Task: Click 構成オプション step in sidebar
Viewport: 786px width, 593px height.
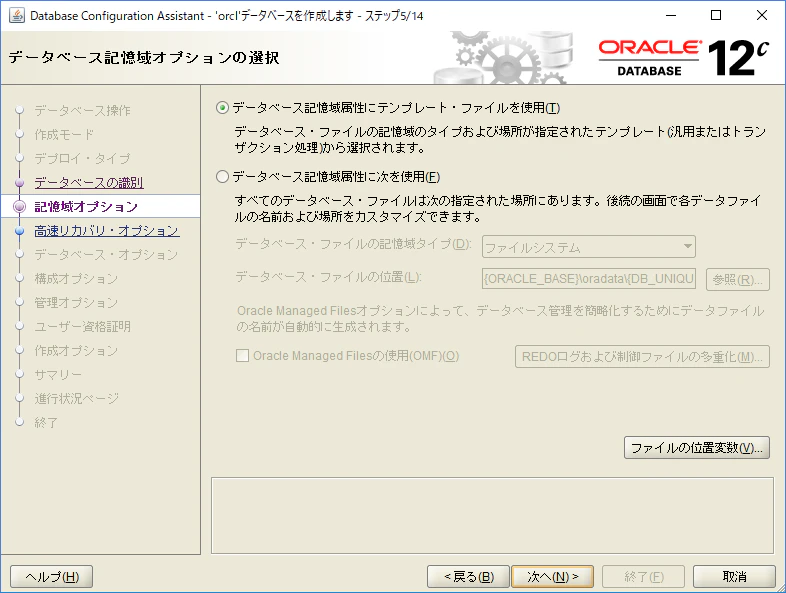Action: coord(76,279)
